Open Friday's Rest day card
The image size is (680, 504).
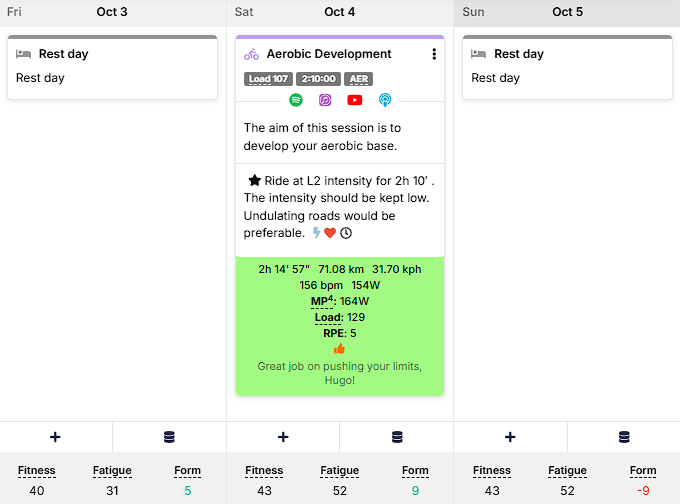(x=112, y=67)
